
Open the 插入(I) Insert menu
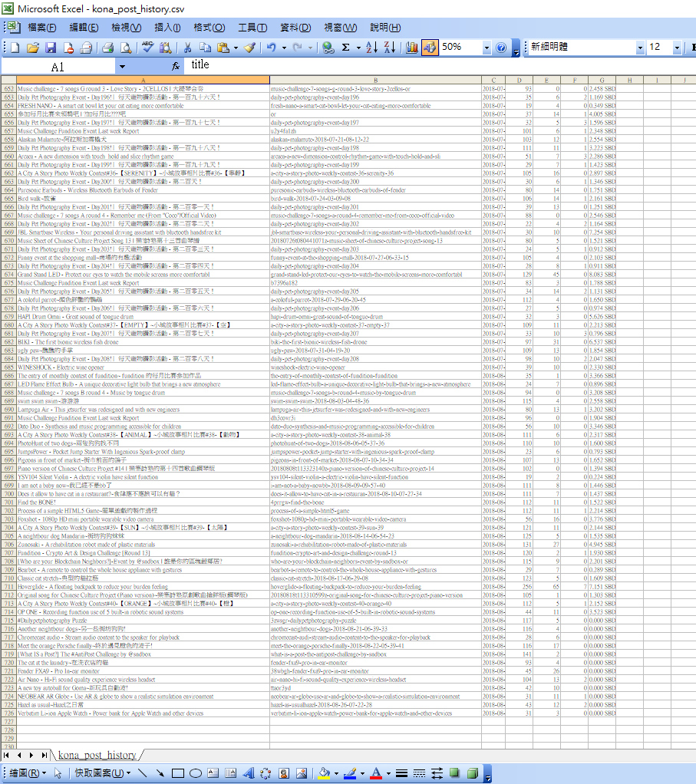pyautogui.click(x=167, y=28)
